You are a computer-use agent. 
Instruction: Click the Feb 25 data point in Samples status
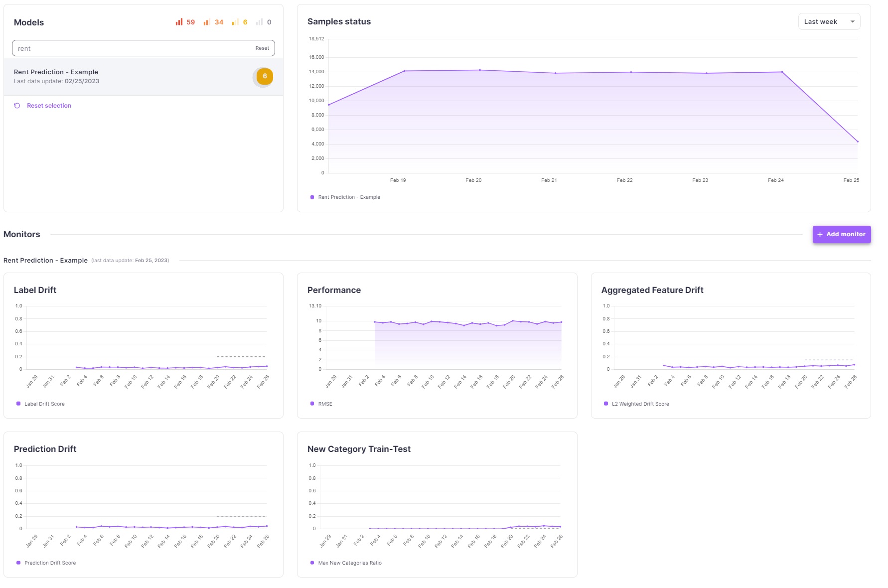[x=858, y=142]
